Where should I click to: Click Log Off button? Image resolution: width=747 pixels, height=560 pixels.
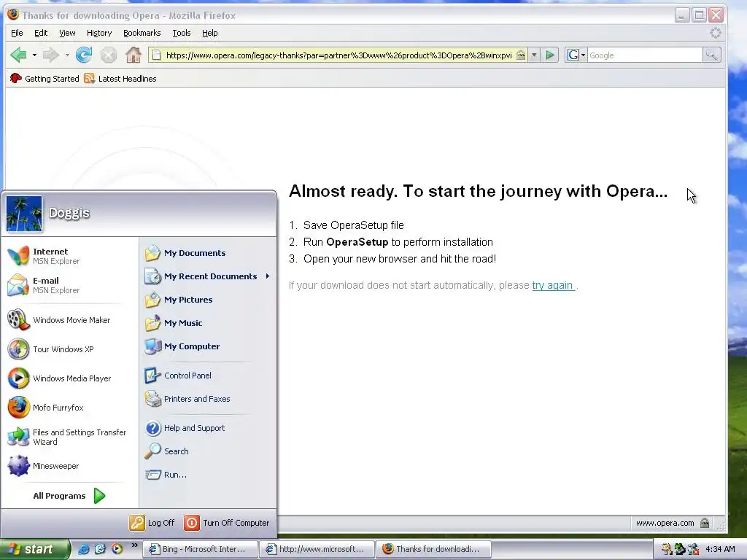152,523
